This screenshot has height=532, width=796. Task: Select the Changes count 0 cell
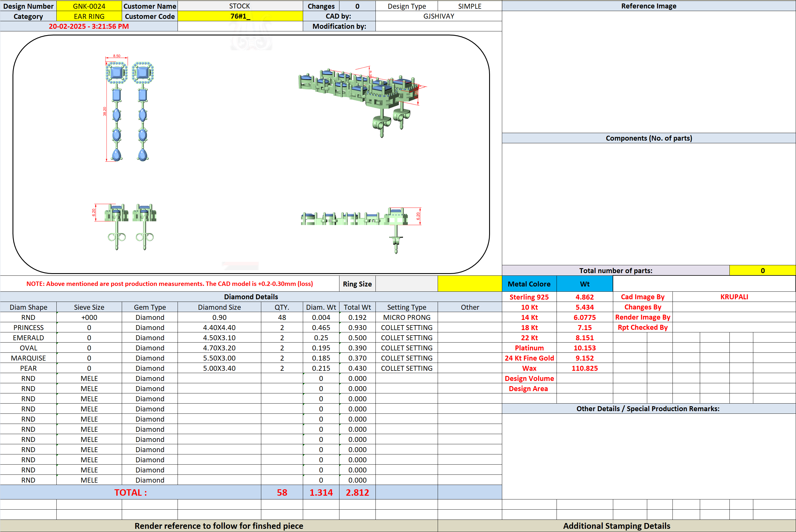[x=357, y=6]
